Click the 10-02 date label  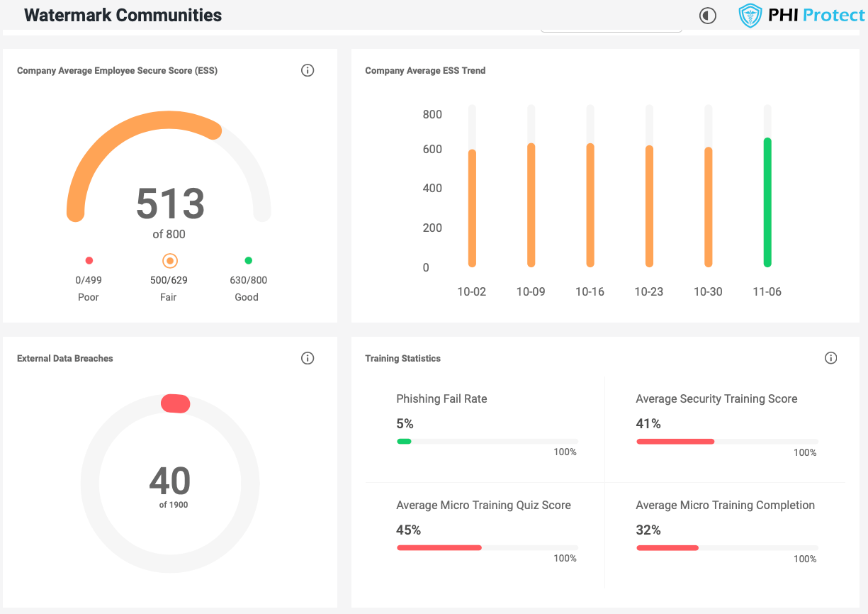(x=472, y=291)
